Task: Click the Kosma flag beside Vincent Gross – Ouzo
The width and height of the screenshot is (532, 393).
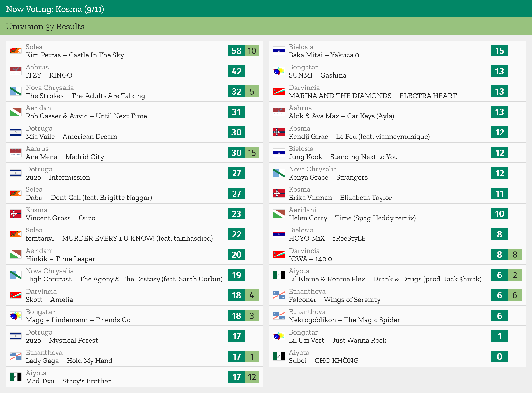Action: pyautogui.click(x=15, y=214)
